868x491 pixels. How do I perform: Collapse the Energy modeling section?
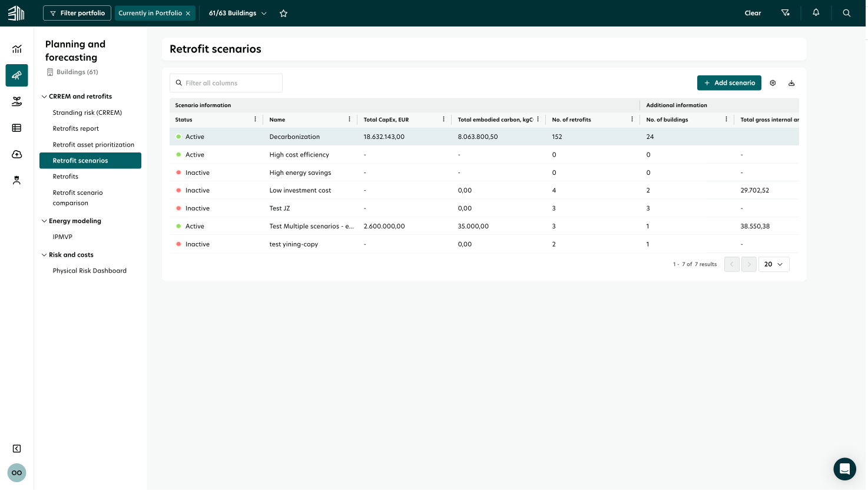tap(44, 221)
